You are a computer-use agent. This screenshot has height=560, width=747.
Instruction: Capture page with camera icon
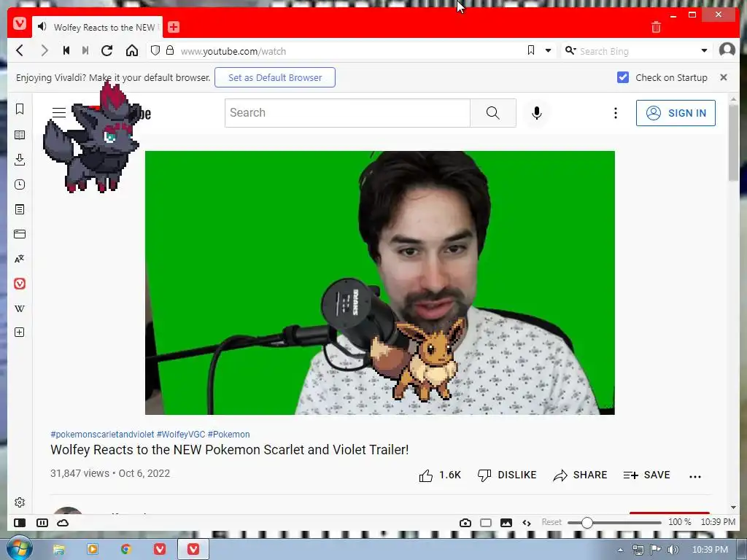(465, 523)
